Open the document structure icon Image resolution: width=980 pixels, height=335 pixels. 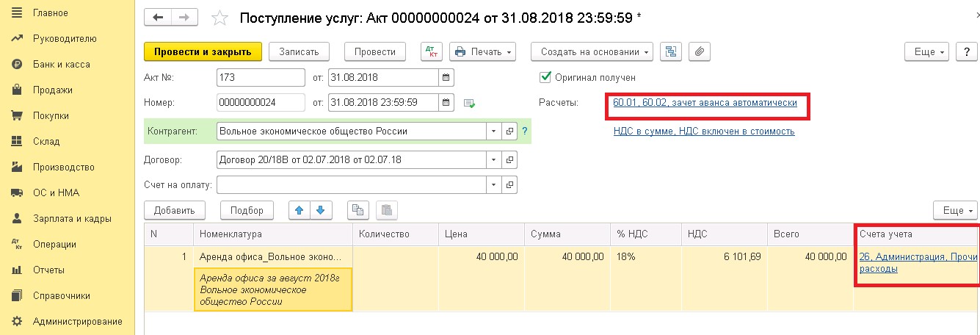671,51
